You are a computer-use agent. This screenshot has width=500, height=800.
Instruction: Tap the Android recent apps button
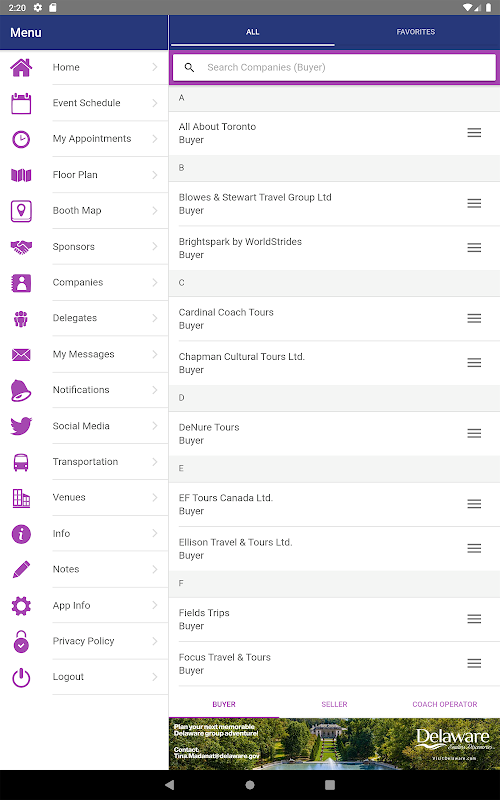[x=330, y=785]
